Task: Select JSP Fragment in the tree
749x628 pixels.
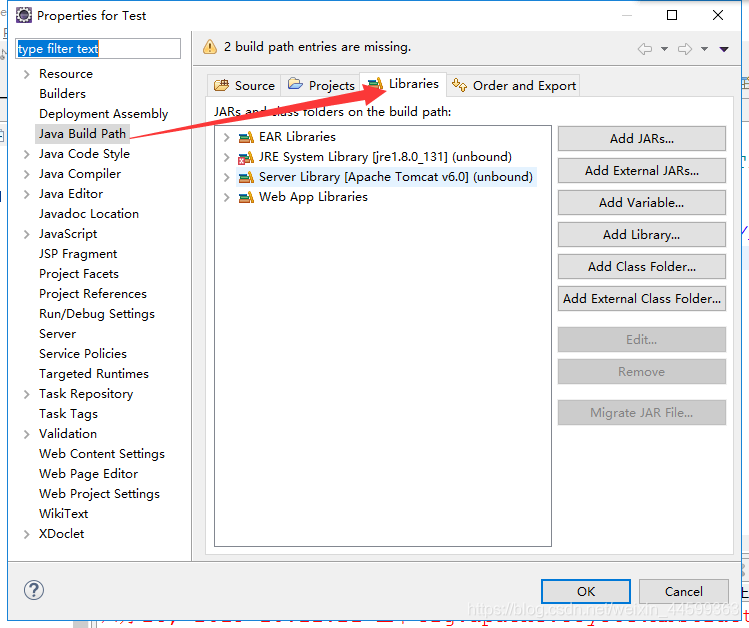Action: (78, 254)
